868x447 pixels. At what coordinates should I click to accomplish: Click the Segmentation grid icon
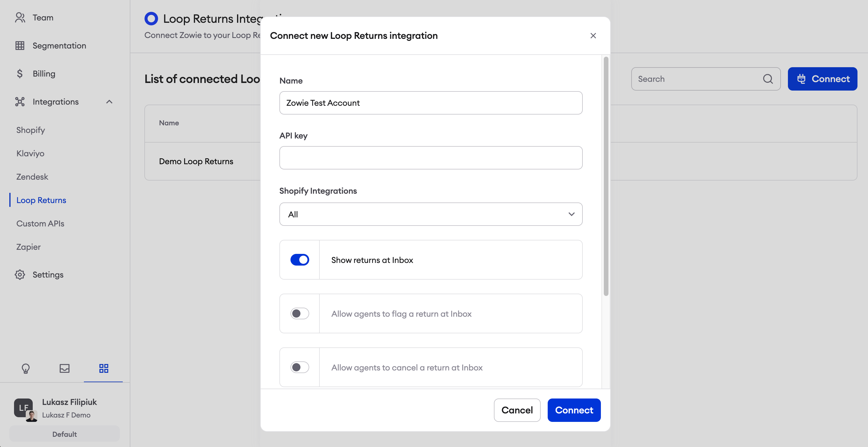click(20, 46)
